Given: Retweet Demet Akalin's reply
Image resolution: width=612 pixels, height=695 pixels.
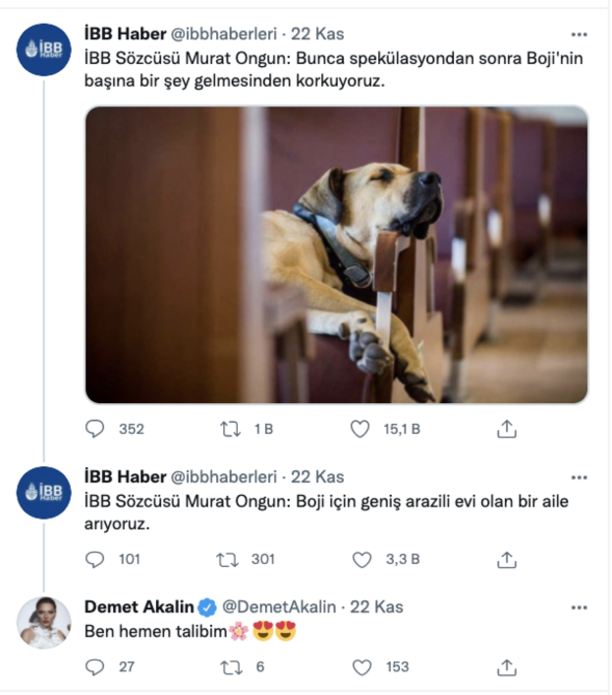Looking at the screenshot, I should 228,667.
